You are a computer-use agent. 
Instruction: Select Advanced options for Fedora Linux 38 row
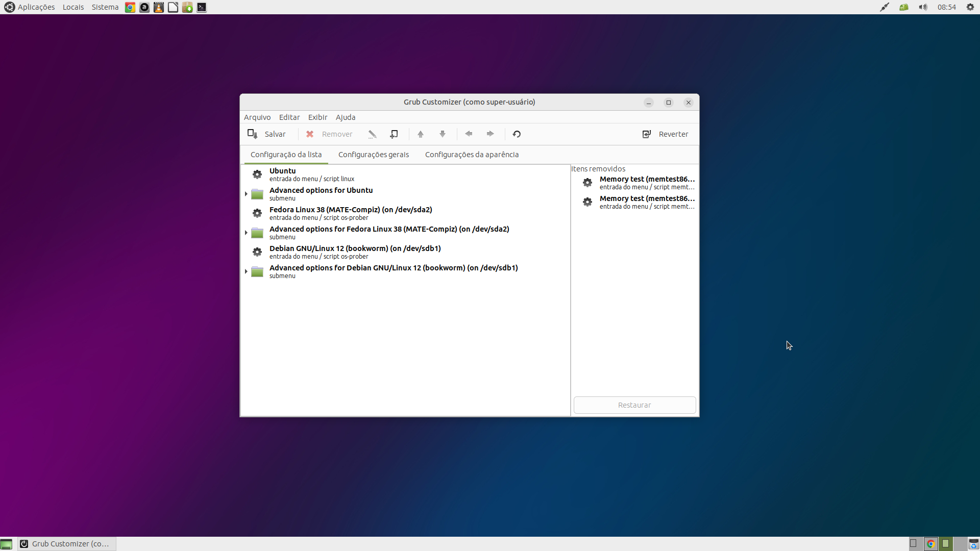[x=405, y=233]
